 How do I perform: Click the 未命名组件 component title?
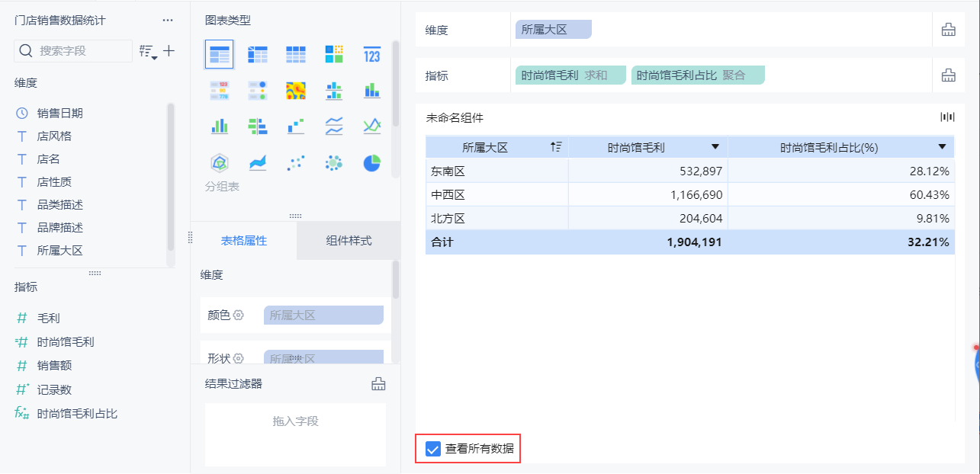(x=455, y=118)
